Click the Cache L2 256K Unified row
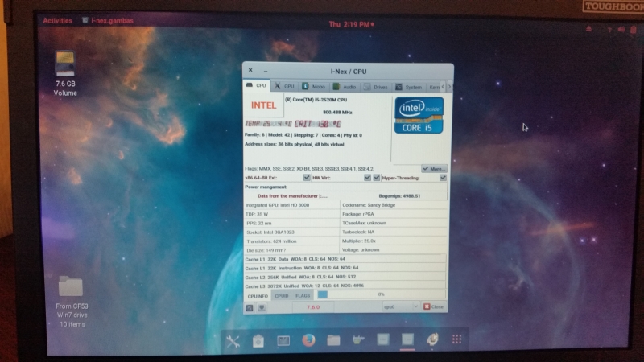The height and width of the screenshot is (362, 644). 345,277
